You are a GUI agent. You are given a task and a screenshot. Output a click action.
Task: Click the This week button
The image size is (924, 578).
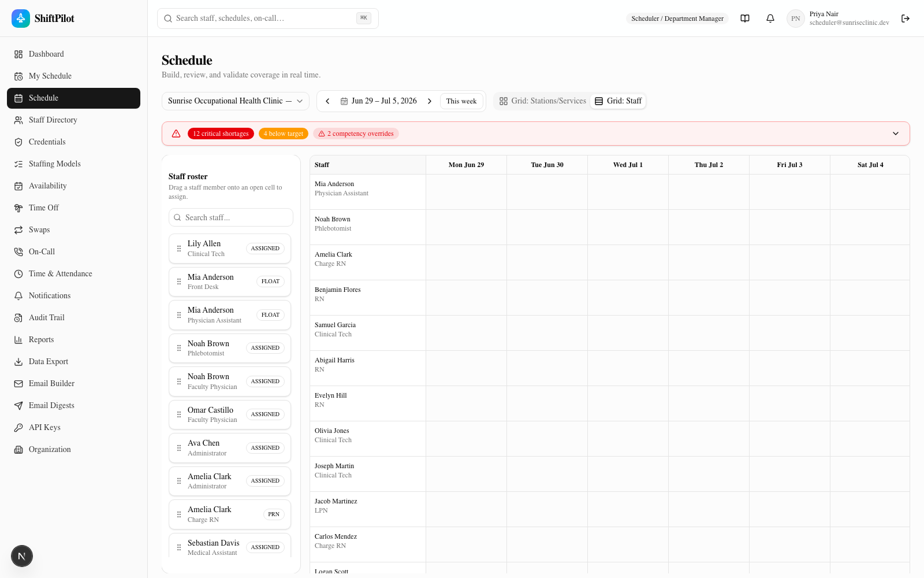tap(461, 101)
